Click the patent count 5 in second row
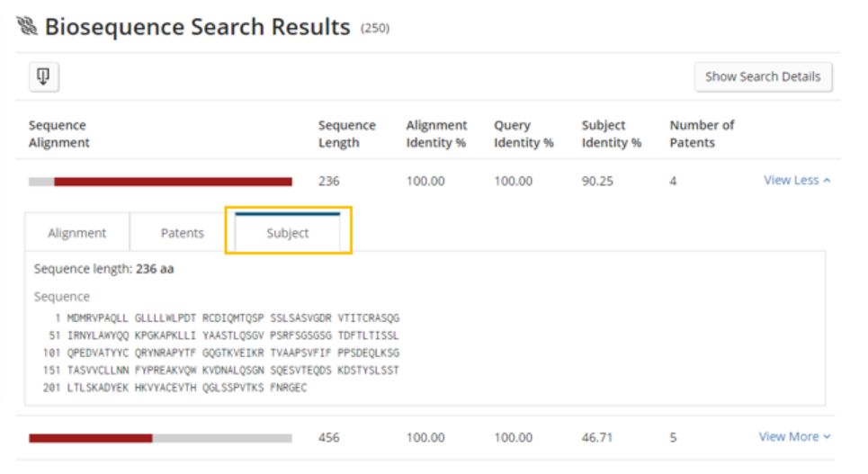 [x=674, y=437]
